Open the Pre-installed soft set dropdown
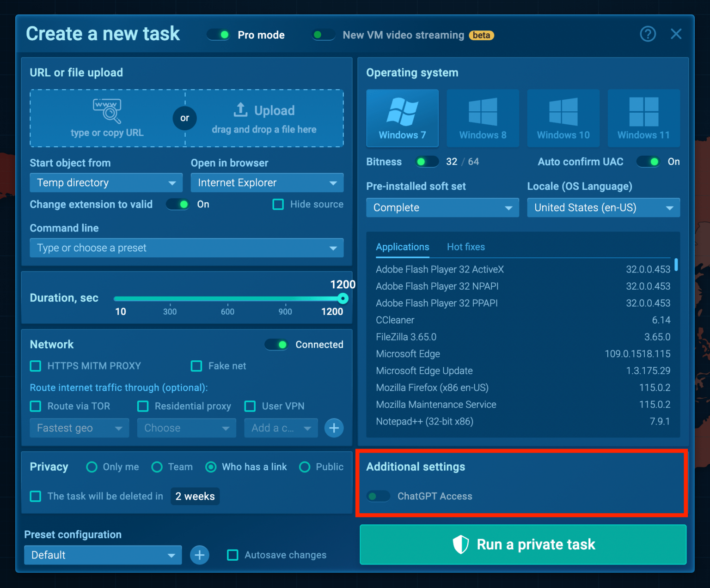 [441, 207]
